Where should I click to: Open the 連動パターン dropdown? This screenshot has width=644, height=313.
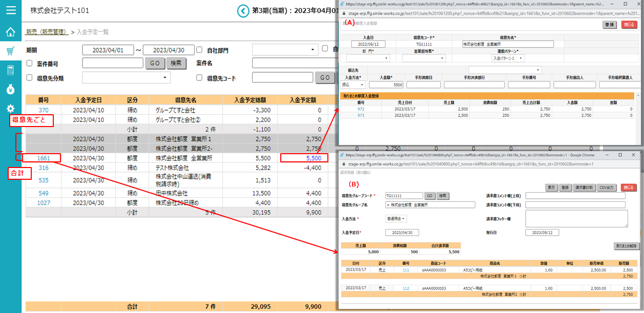pos(508,58)
